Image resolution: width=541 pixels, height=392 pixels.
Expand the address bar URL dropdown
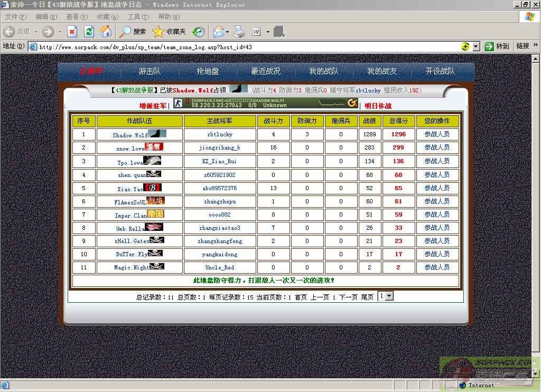pos(475,46)
